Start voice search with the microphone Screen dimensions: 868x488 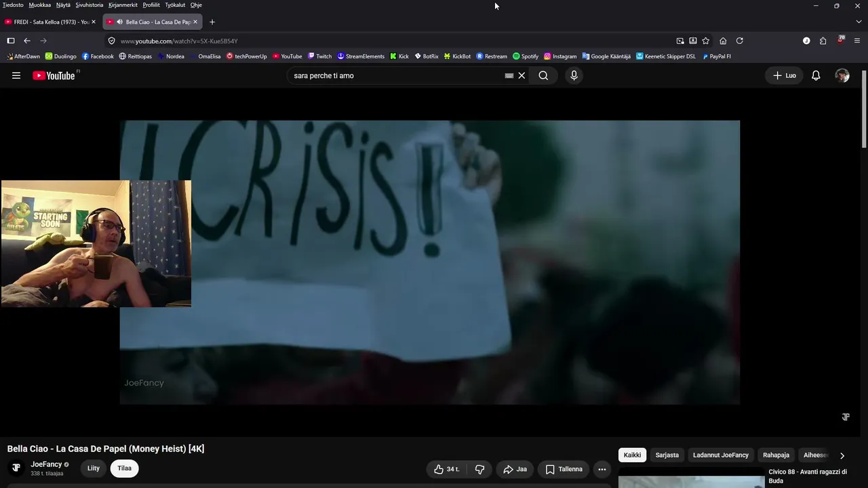pos(574,76)
